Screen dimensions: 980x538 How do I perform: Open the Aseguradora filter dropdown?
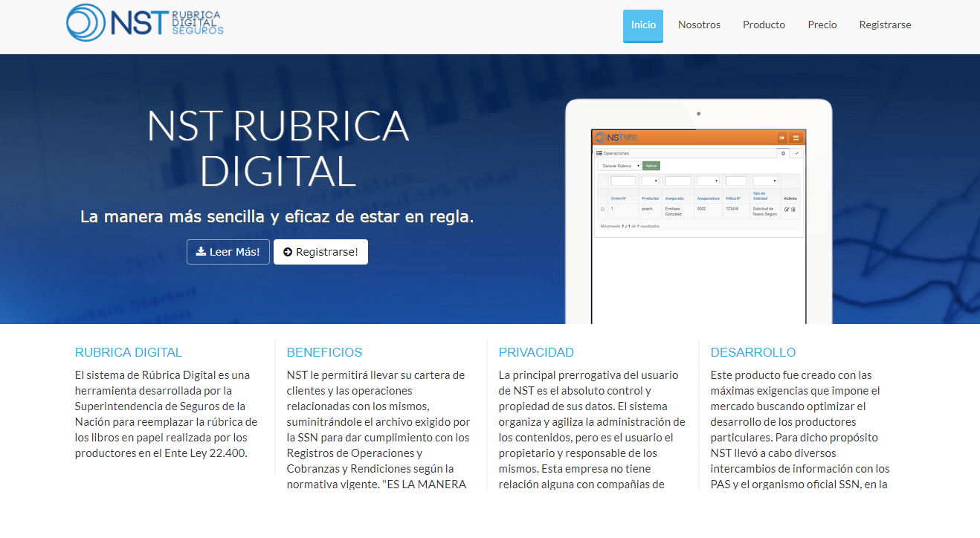[x=708, y=181]
